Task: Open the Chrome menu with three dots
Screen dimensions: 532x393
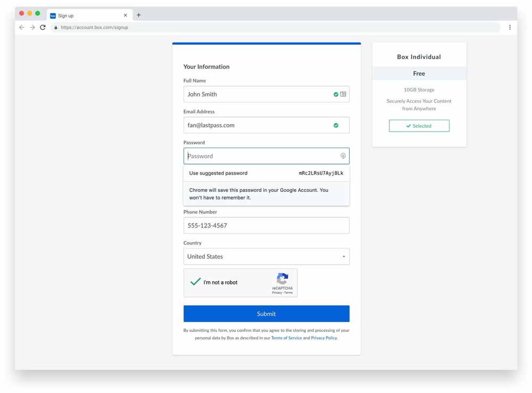Action: 509,27
